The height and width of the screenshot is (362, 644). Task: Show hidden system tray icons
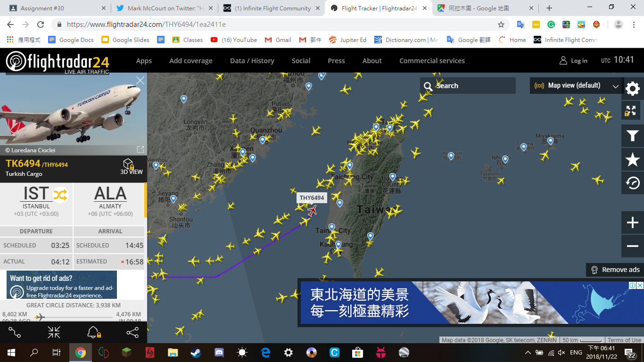point(527,352)
